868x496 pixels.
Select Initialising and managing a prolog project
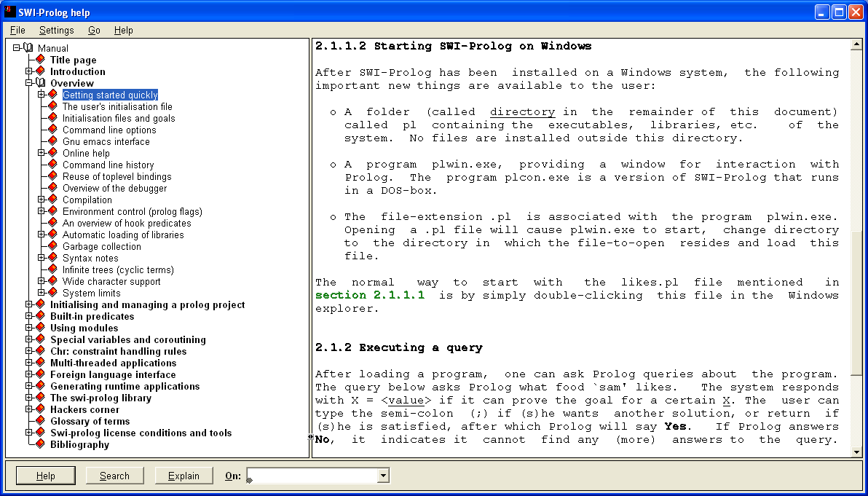click(147, 304)
